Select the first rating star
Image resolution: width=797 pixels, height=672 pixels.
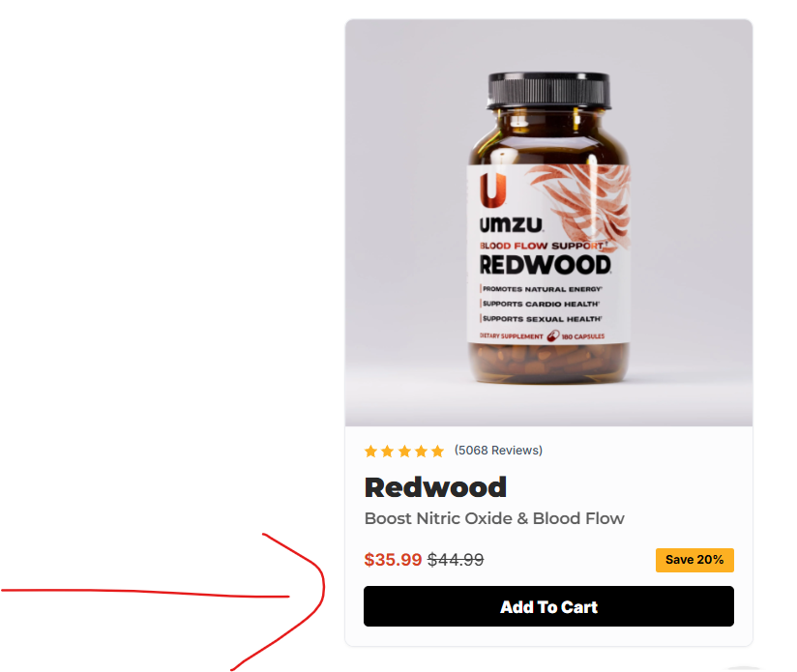pos(371,451)
